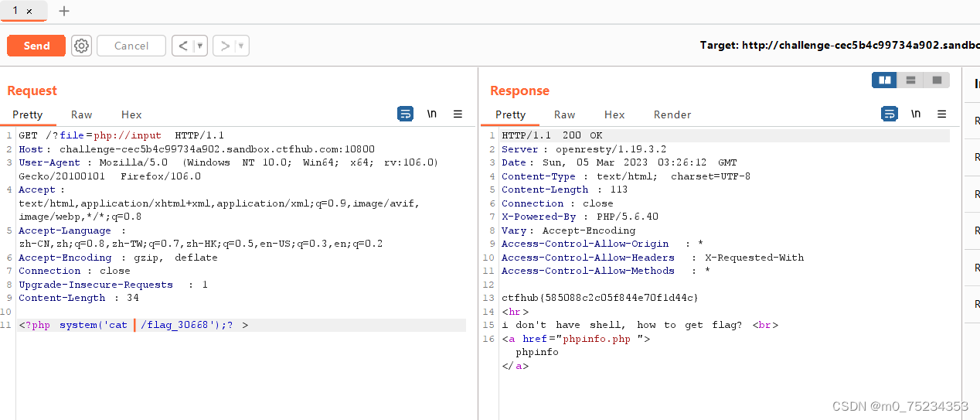The image size is (980, 420).
Task: Click the PHP system cat payload line
Action: 134,325
